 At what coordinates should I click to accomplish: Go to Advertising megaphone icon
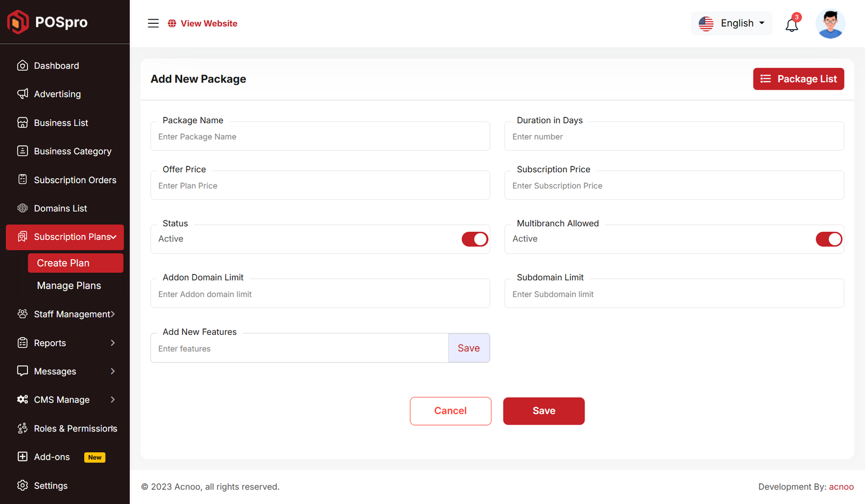[23, 94]
